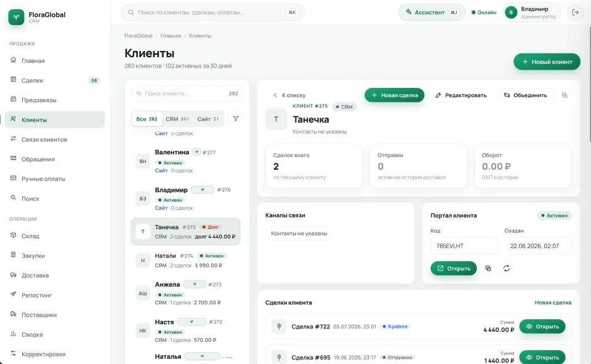
Task: Click the Поставщики sidebar icon
Action: coord(13,314)
